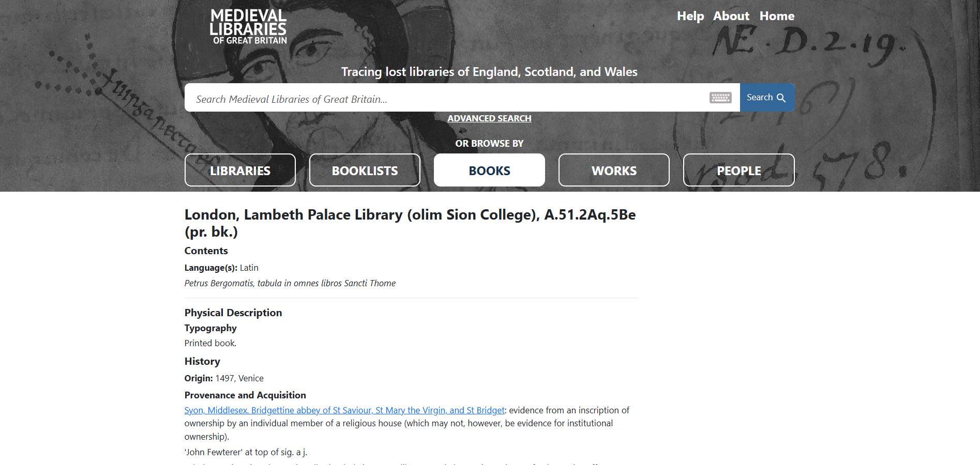This screenshot has width=980, height=465.
Task: Follow the Syon, Middlesex Bridgettine abbey link
Action: pos(344,410)
